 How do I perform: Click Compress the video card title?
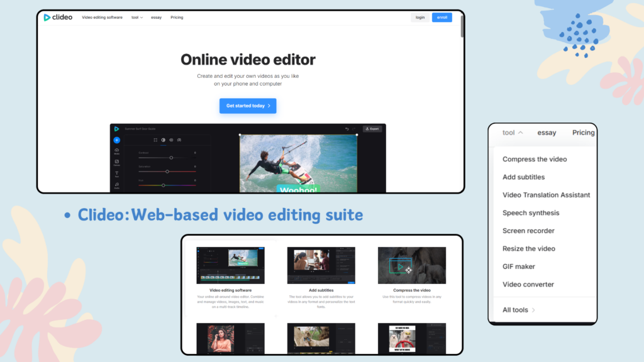[x=412, y=290]
